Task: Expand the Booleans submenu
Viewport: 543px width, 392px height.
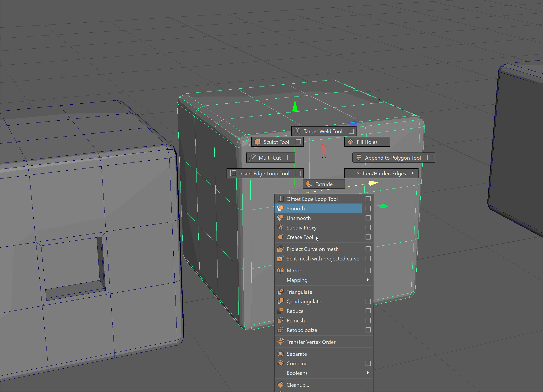Action: pyautogui.click(x=367, y=373)
